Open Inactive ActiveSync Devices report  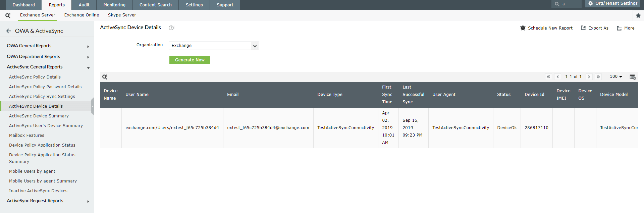(38, 191)
